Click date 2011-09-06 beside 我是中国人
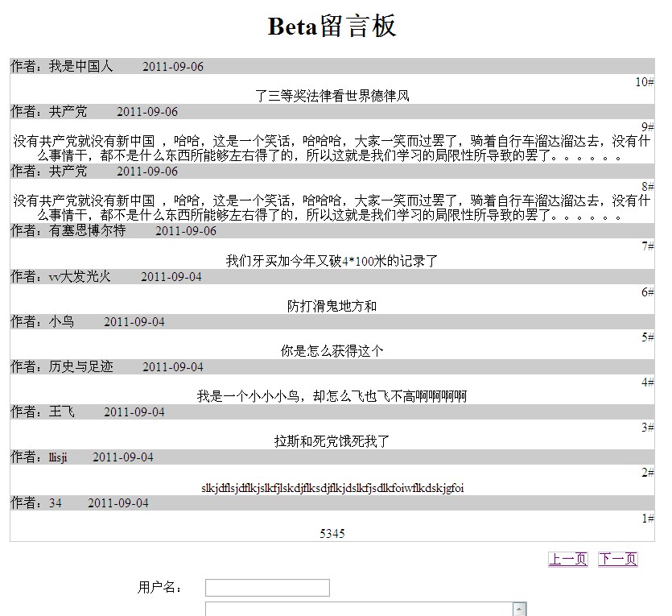The height and width of the screenshot is (616, 672). 173,67
